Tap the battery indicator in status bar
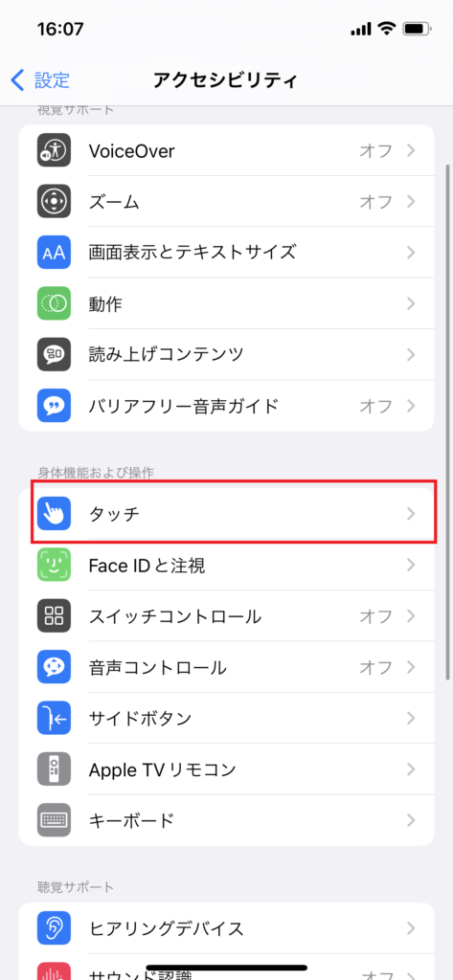Viewport: 453px width, 980px height. 416,29
